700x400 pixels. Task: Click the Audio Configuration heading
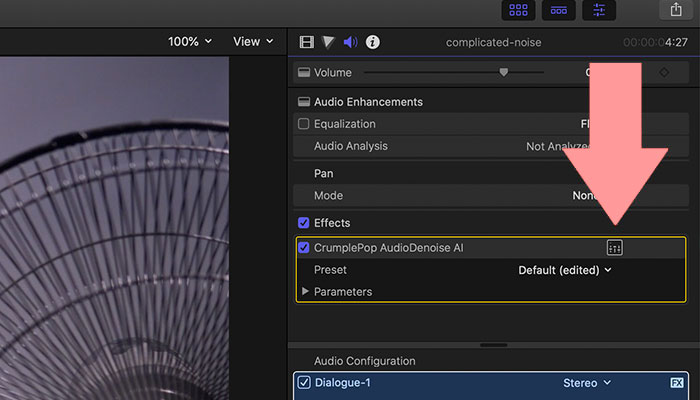[365, 361]
